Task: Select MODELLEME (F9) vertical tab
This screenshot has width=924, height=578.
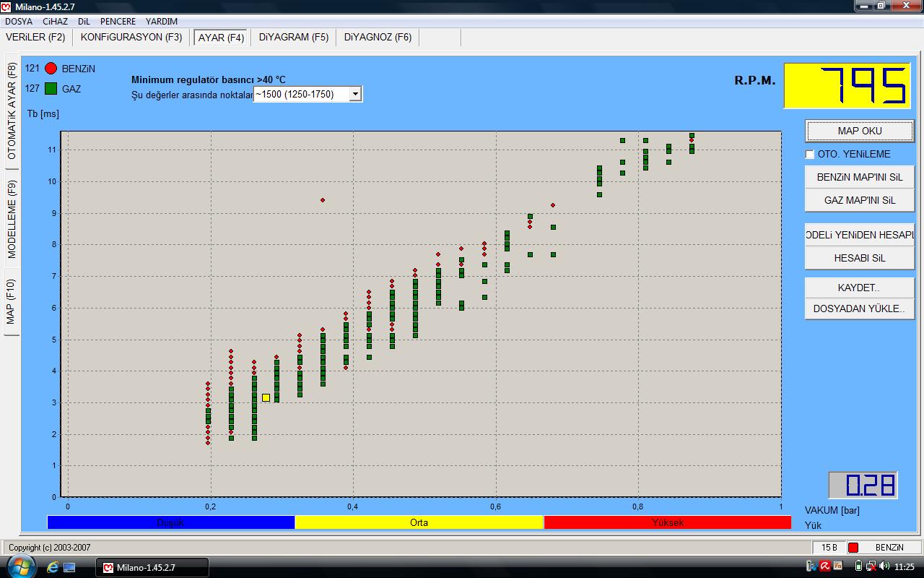Action: pyautogui.click(x=12, y=220)
